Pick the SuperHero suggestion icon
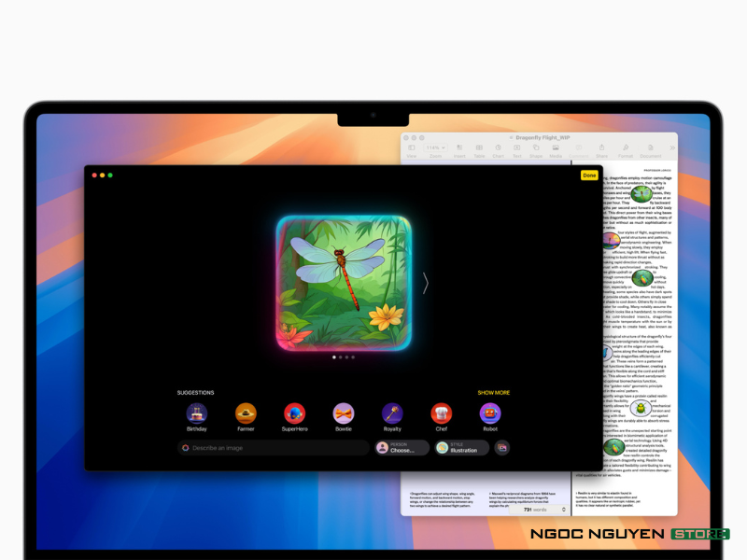 (x=295, y=413)
